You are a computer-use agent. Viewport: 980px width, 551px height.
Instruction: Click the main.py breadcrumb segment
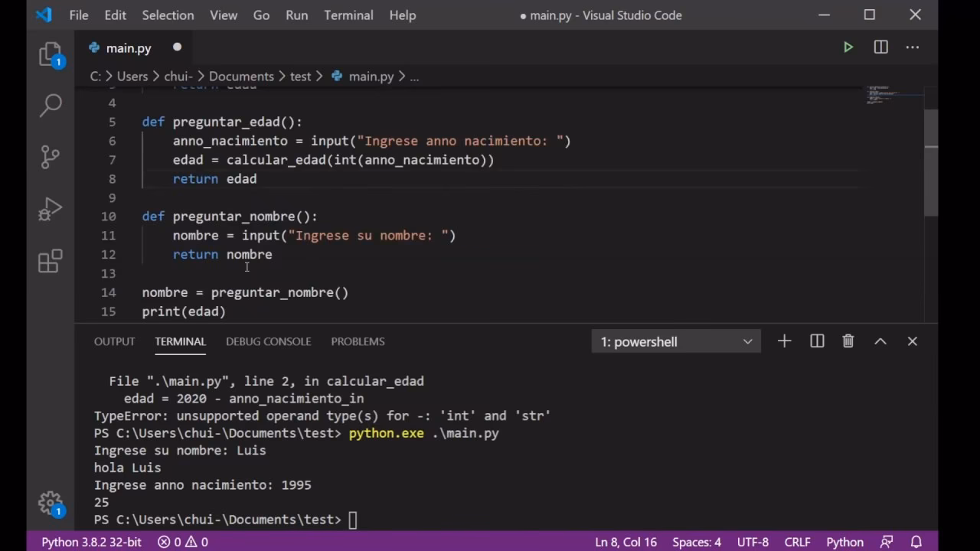(x=362, y=77)
